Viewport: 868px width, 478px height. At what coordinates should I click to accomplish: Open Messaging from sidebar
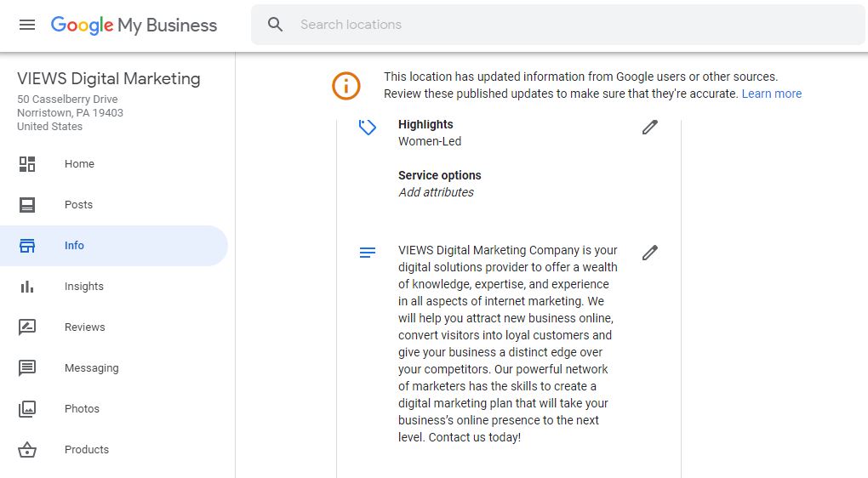pyautogui.click(x=91, y=368)
